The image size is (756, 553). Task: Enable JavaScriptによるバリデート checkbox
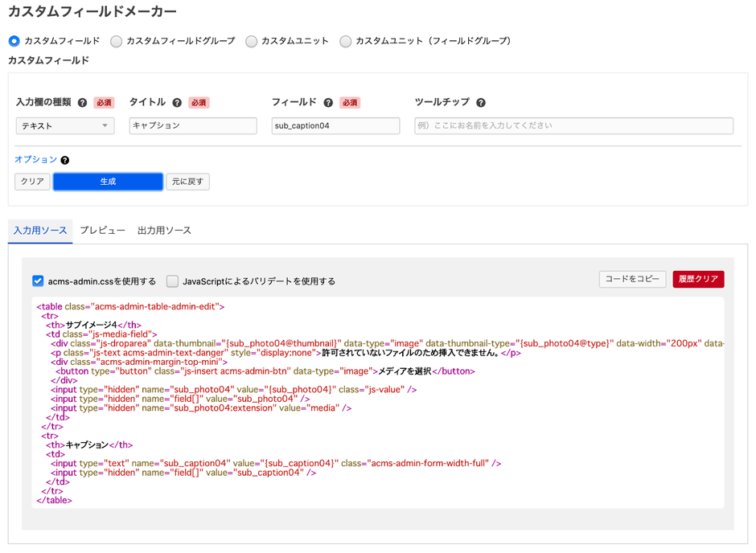[x=172, y=281]
